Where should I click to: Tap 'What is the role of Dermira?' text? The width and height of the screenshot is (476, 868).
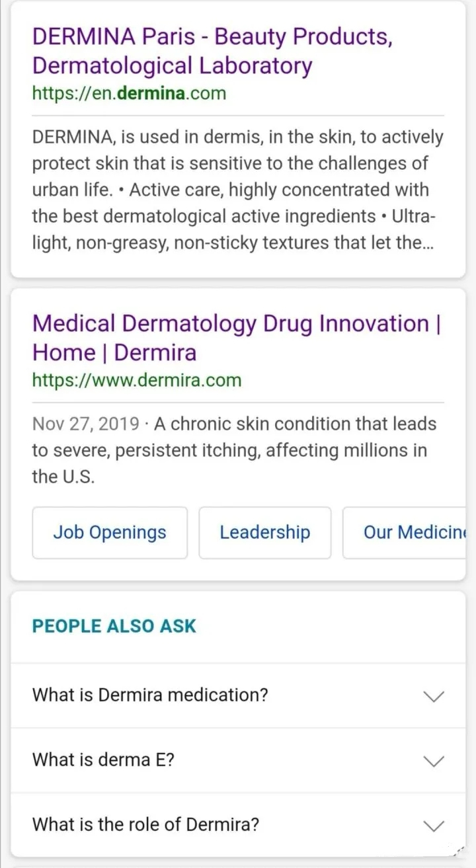(145, 825)
